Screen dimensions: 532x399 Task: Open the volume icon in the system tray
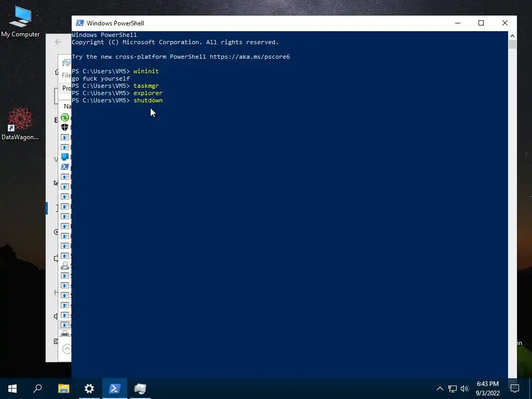(464, 389)
